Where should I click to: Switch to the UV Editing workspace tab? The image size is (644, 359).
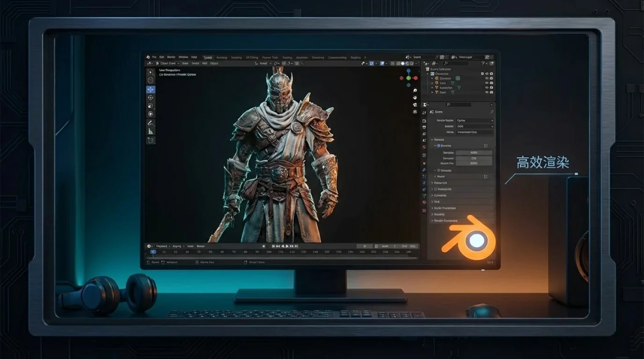pyautogui.click(x=252, y=58)
